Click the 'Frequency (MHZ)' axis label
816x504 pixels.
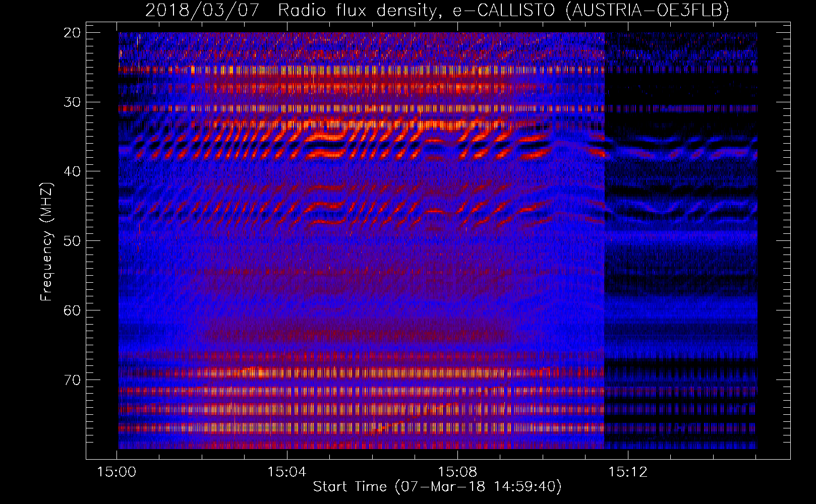pyautogui.click(x=46, y=242)
